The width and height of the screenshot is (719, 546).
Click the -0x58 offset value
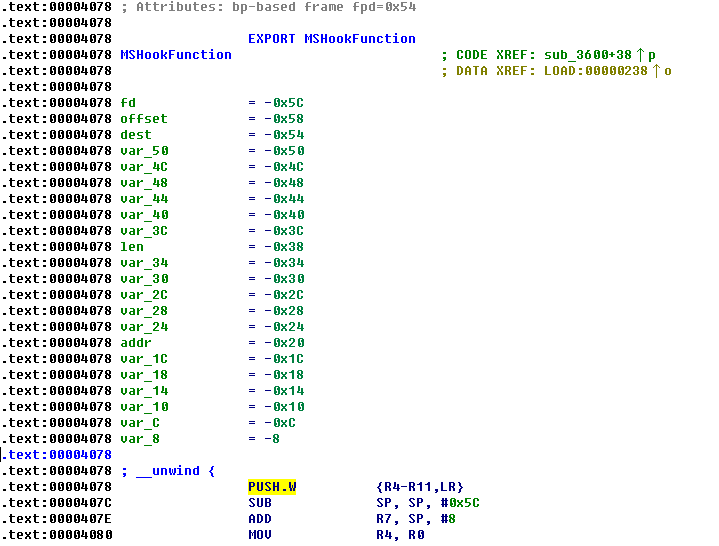(284, 119)
